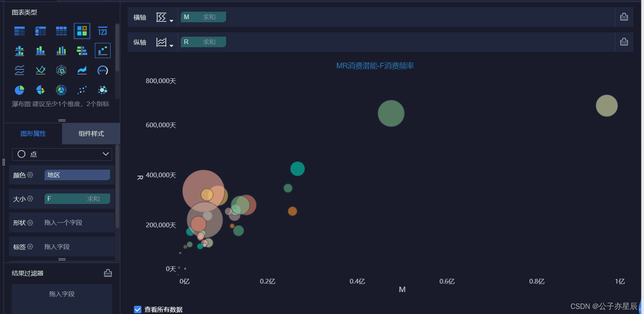Viewport: 644px width, 314px height.
Task: Select the bubble cluster chart type
Action: [103, 90]
